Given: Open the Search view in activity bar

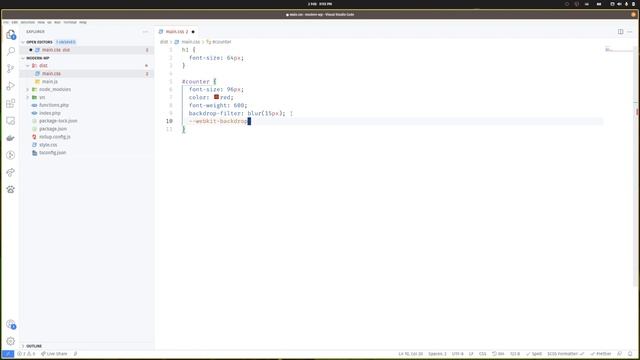Looking at the screenshot, I should click(11, 51).
